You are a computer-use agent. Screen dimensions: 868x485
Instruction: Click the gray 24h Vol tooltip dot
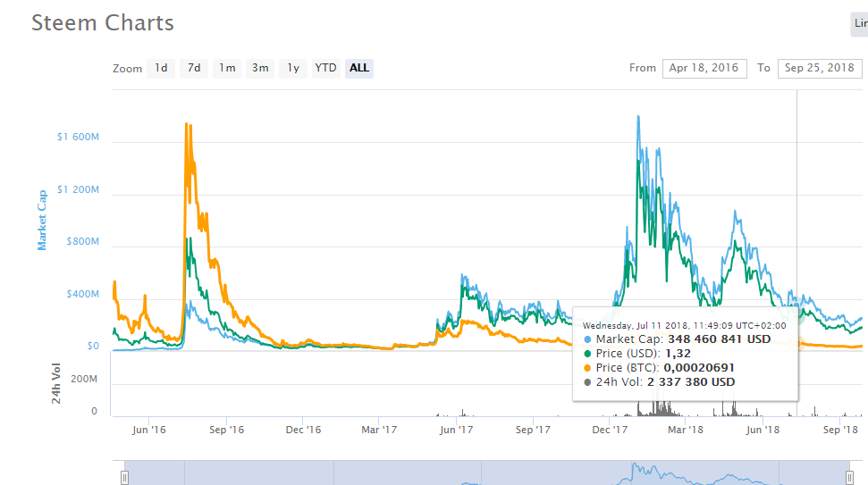(x=587, y=382)
